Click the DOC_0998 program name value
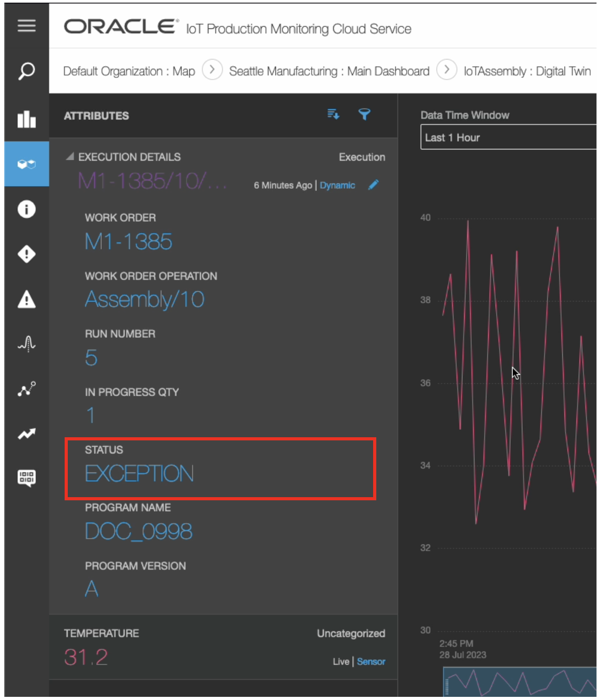The height and width of the screenshot is (700, 597). pos(139,531)
